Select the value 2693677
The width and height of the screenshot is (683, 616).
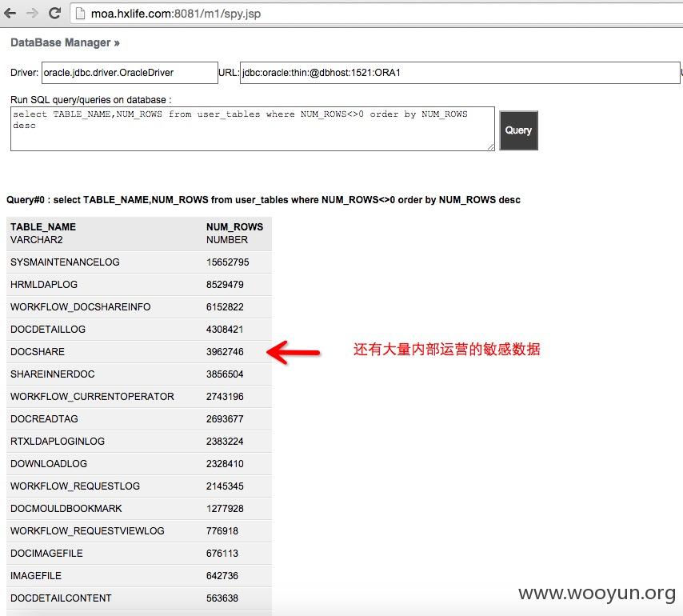(x=225, y=419)
